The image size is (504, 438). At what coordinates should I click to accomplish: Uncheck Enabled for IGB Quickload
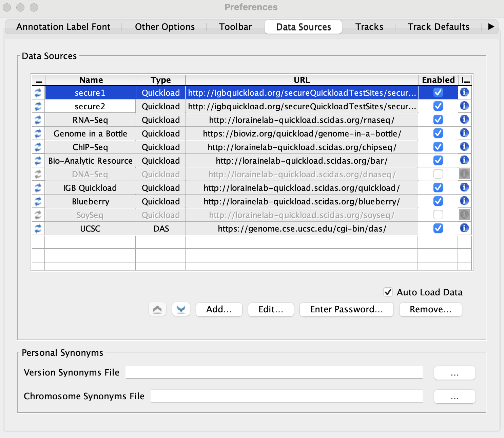tap(438, 187)
